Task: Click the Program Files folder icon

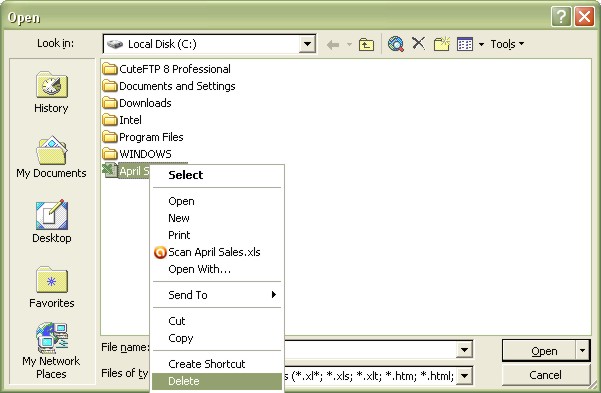Action: (110, 137)
